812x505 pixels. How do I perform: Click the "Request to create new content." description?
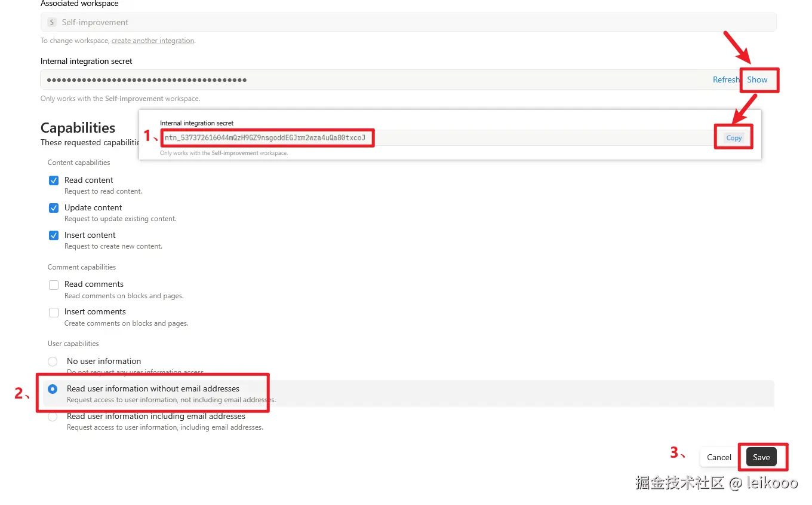113,246
